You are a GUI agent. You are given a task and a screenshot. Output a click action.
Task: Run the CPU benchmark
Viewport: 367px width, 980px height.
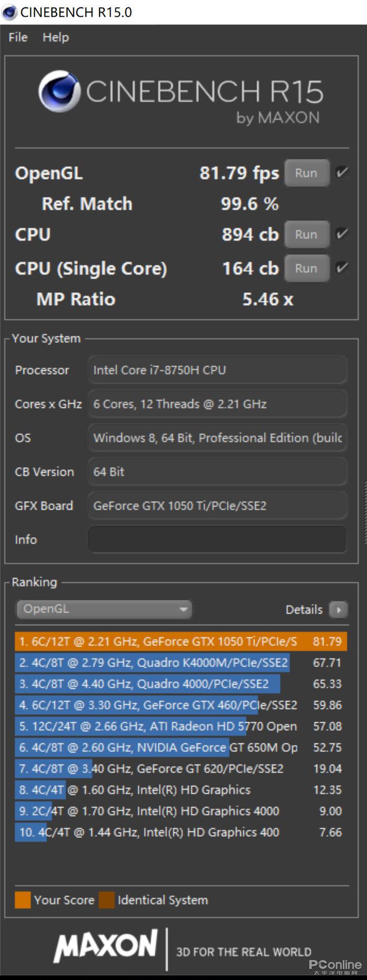point(306,234)
